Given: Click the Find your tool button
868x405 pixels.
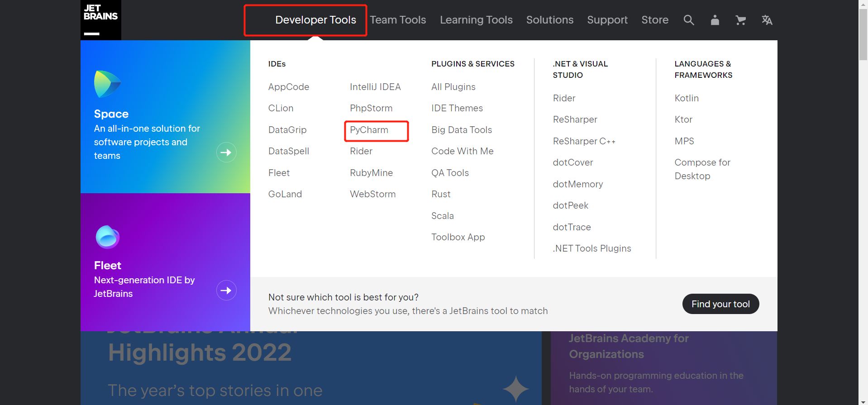Looking at the screenshot, I should coord(720,304).
